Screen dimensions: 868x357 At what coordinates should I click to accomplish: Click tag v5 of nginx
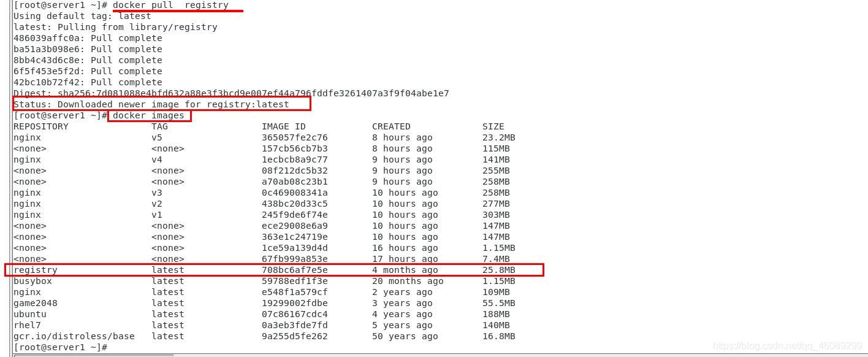point(157,137)
